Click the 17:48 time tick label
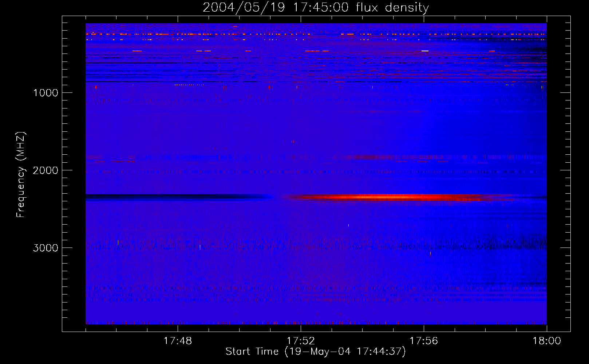This screenshot has height=364, width=589. [x=178, y=341]
